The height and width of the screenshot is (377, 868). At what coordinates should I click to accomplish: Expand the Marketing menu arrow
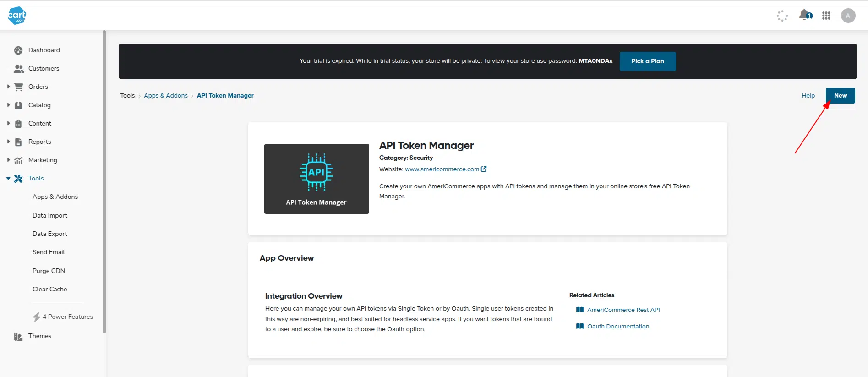(8, 160)
